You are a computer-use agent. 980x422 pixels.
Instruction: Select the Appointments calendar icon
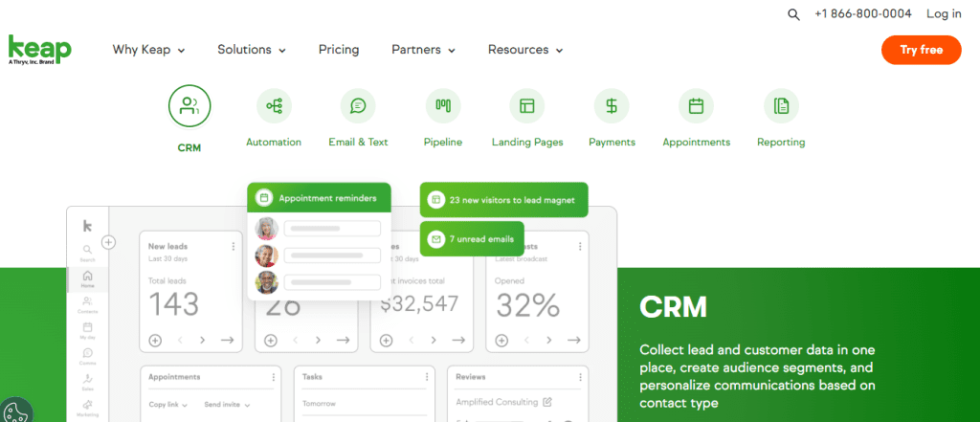click(697, 105)
